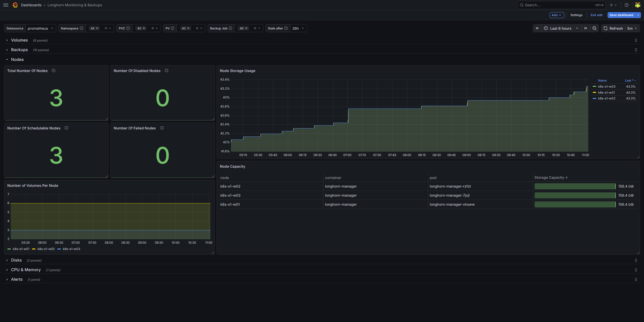Viewport: 644px width, 322px height.
Task: Click the Save dashboard button
Action: coord(621,15)
